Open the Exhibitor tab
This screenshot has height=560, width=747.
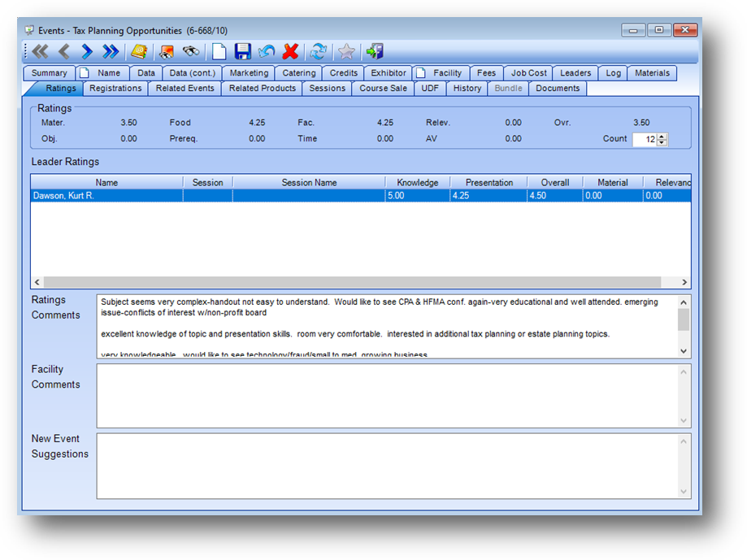[x=389, y=73]
